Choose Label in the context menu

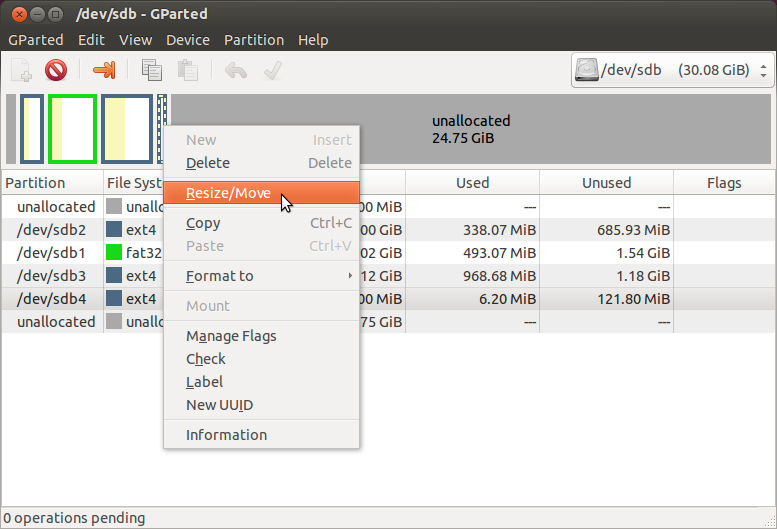point(261,382)
